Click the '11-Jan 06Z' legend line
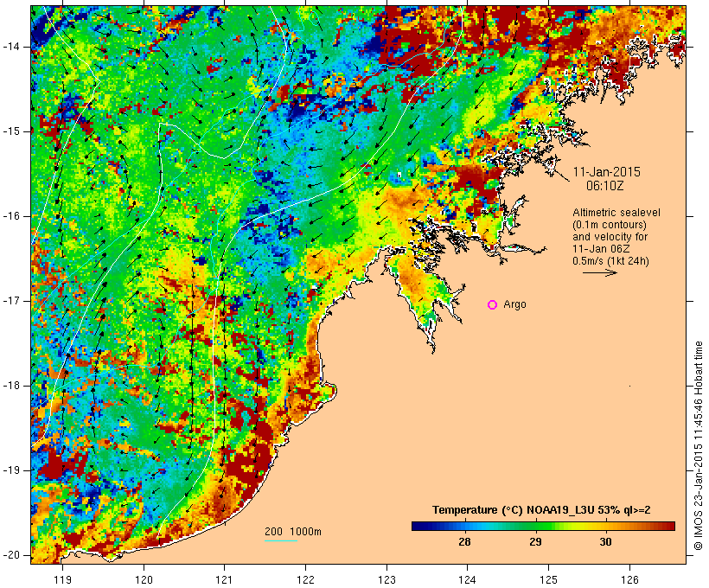The image size is (709, 588). [601, 249]
